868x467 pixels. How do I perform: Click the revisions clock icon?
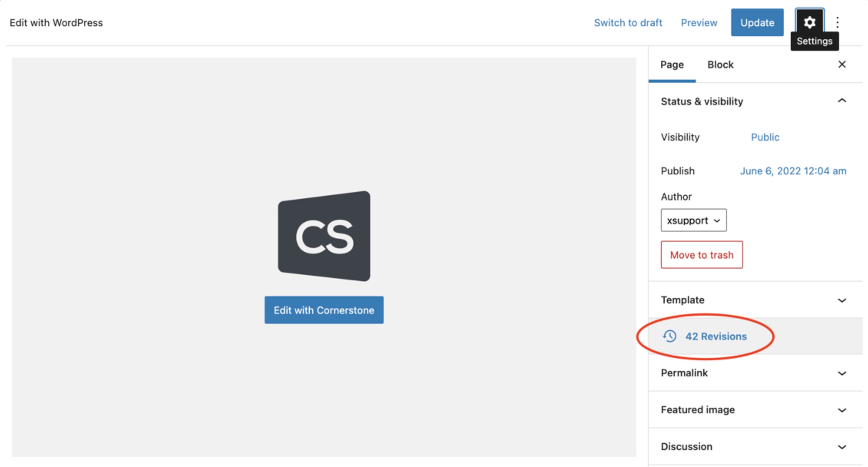coord(669,336)
